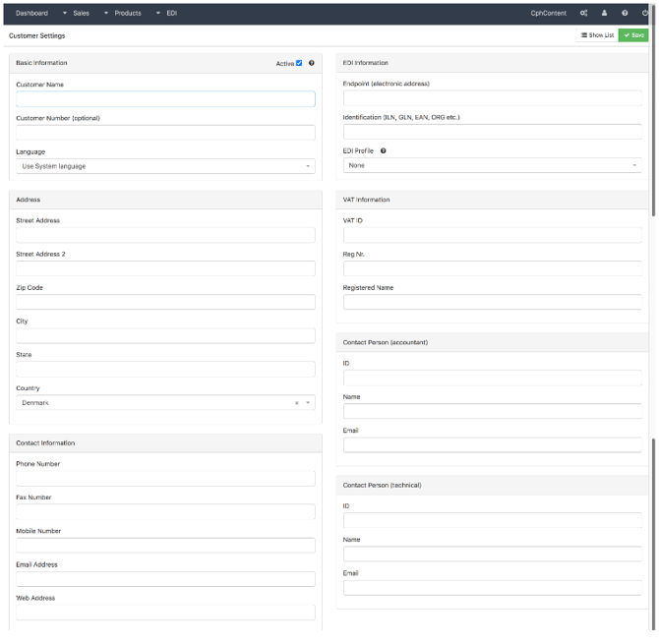The image size is (659, 644).
Task: Go to Dashboard in the navbar
Action: [x=31, y=13]
